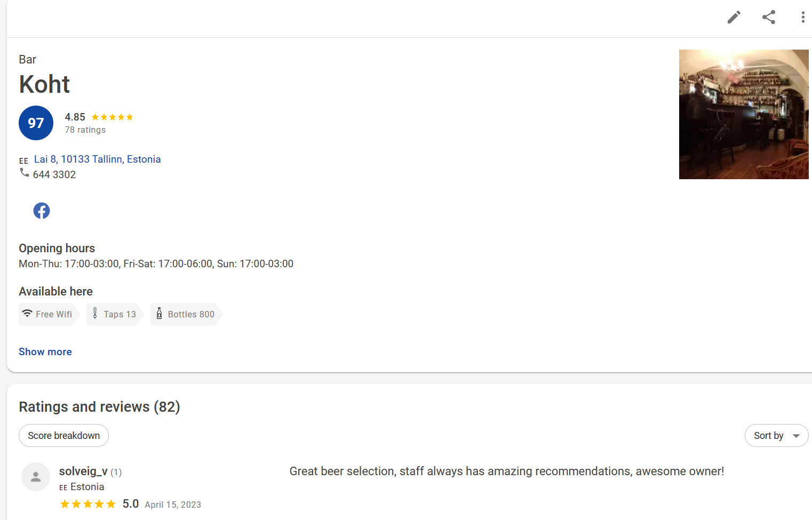The image size is (812, 520).
Task: Open address Lai 8, 10133 Tallinn link
Action: (x=97, y=159)
